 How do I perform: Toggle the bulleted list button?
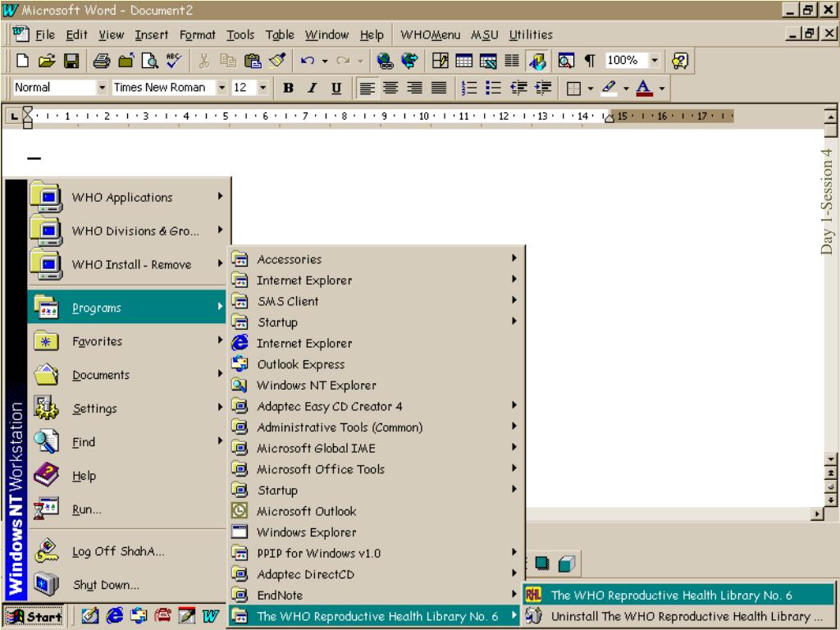(494, 88)
